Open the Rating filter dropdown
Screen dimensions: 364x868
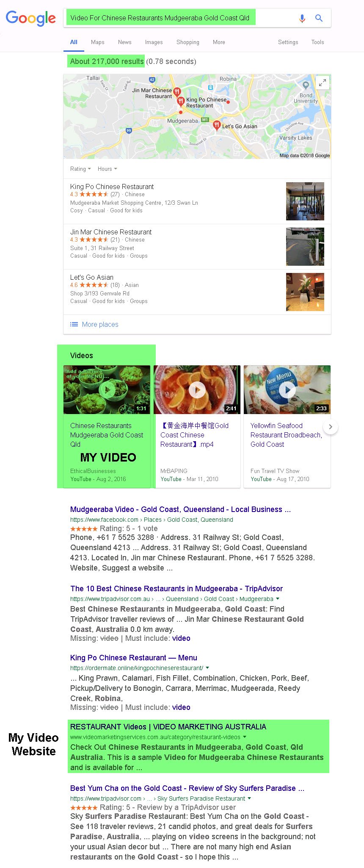80,169
